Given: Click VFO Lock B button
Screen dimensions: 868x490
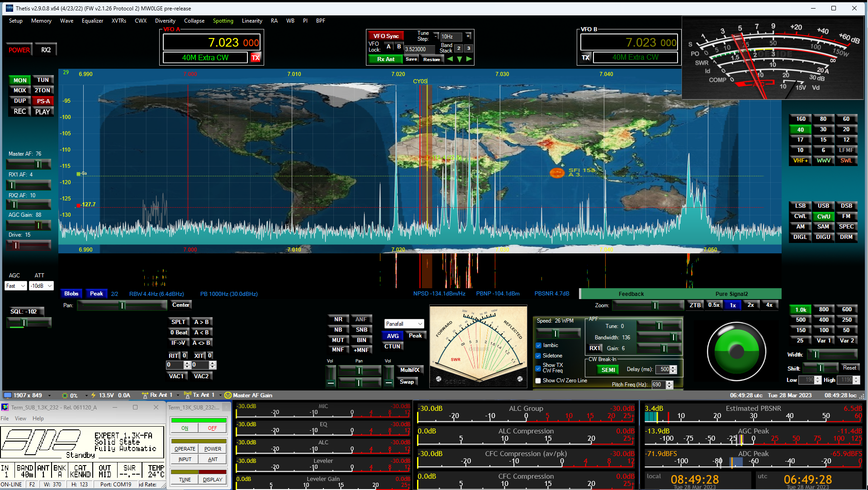Looking at the screenshot, I should click(x=399, y=47).
